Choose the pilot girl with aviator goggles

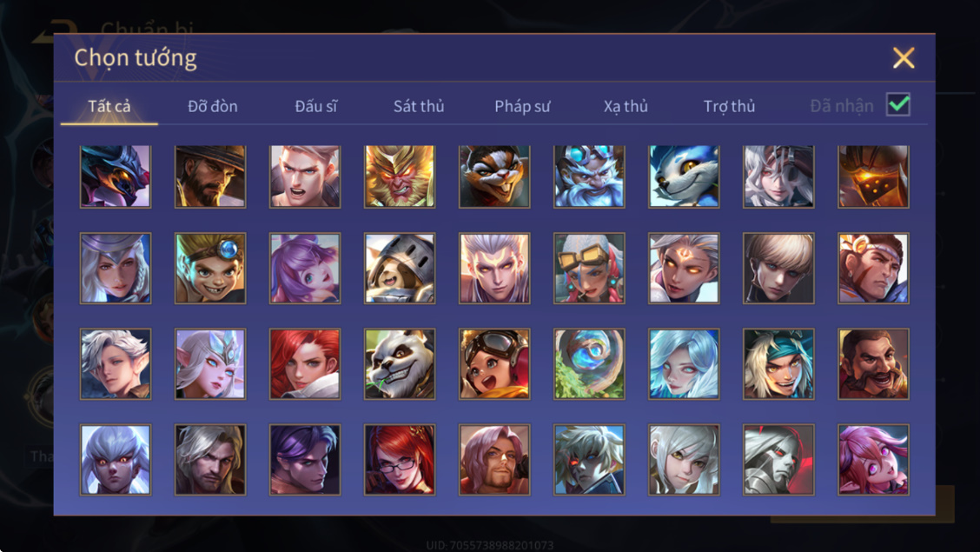click(494, 364)
